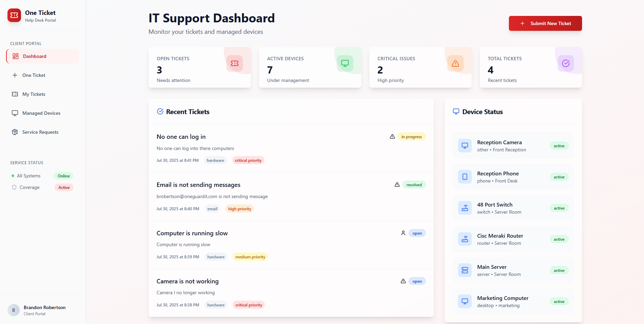Image resolution: width=644 pixels, height=324 pixels.
Task: Click 'Needs attention' in Open Tickets card
Action: click(x=173, y=80)
